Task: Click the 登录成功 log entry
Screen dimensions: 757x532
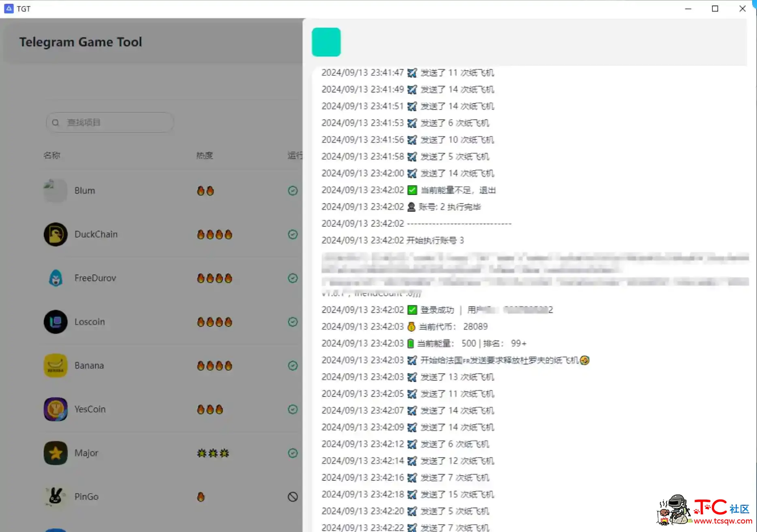Action: coord(437,310)
